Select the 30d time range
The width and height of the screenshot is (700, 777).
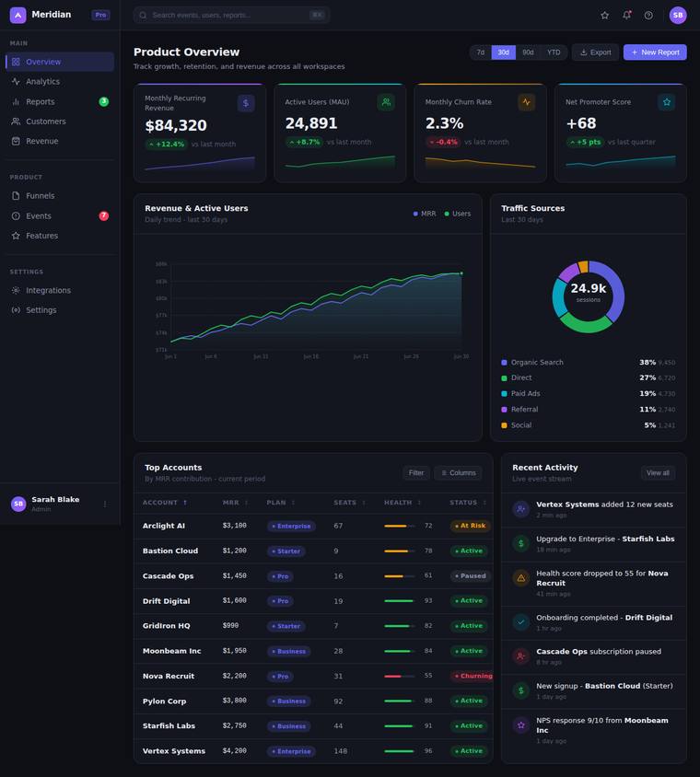[503, 52]
